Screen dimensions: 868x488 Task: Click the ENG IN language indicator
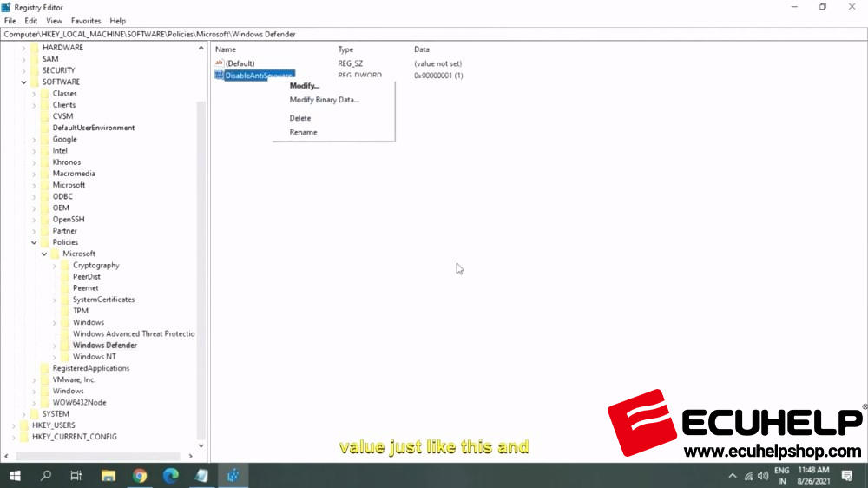(x=782, y=476)
